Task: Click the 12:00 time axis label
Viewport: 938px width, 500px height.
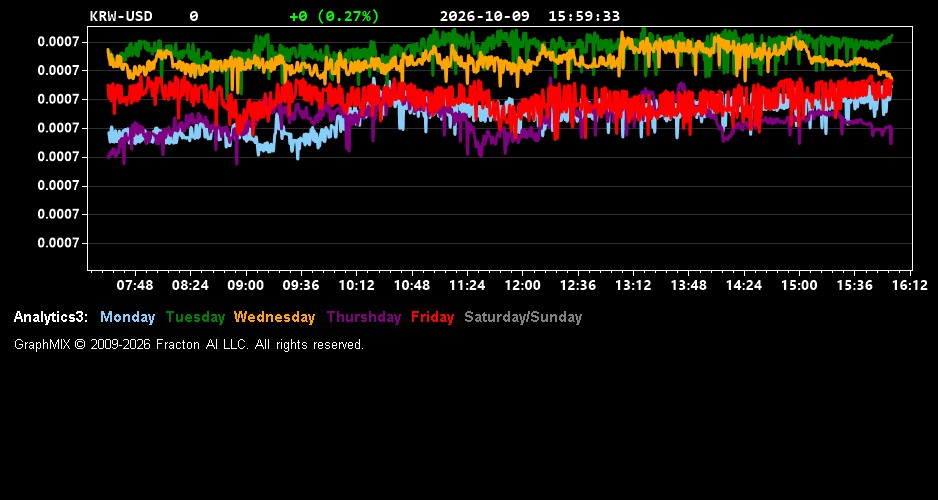Action: (522, 286)
